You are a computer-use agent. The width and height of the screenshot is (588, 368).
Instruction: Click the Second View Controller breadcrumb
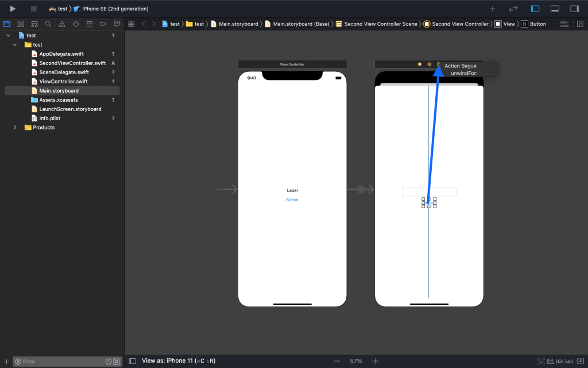pyautogui.click(x=456, y=24)
